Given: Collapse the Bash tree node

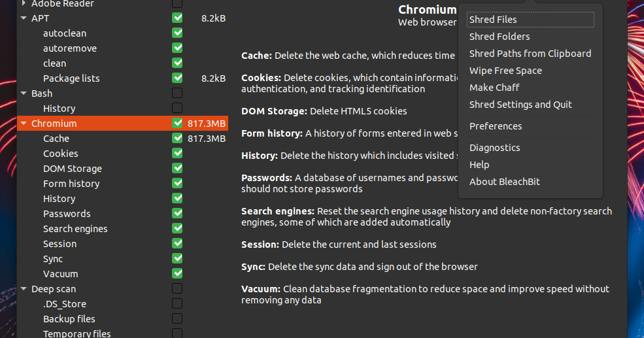Looking at the screenshot, I should 24,93.
